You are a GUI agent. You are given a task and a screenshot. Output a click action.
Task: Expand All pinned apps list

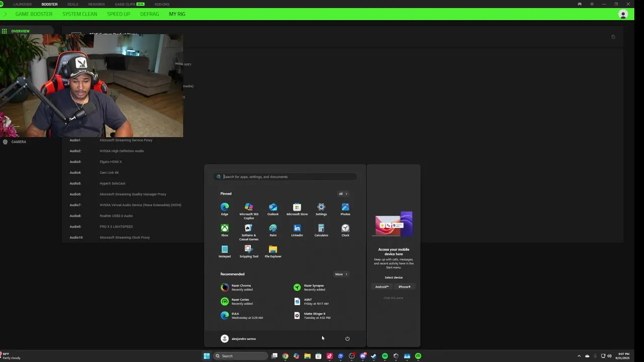(x=343, y=194)
